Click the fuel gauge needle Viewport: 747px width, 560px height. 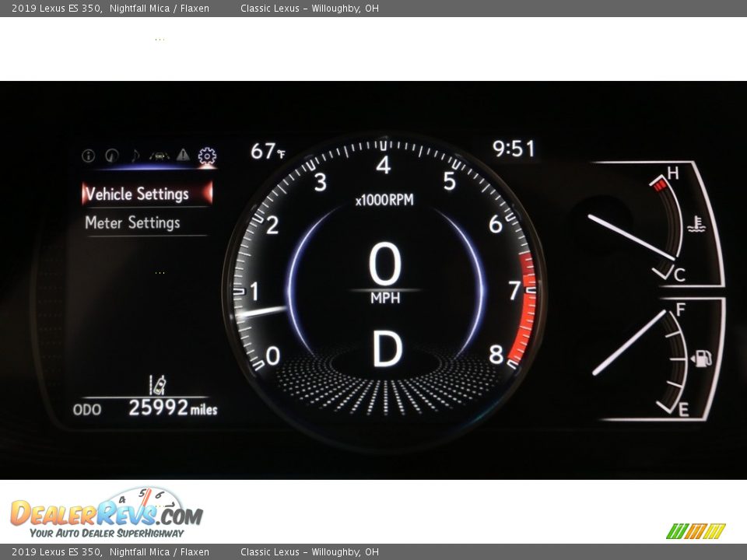(x=629, y=342)
